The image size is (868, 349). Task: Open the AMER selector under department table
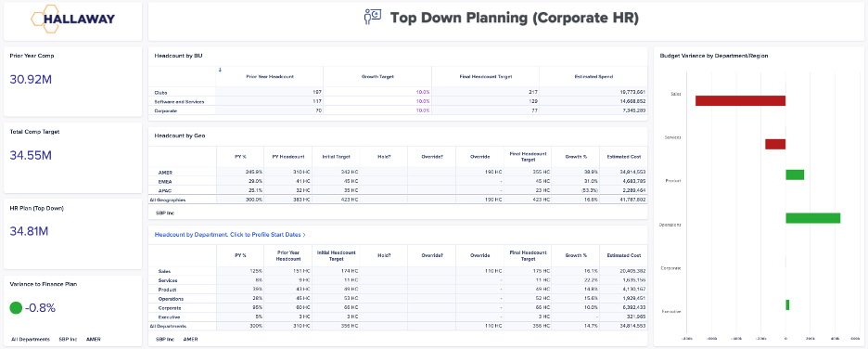[x=190, y=339]
